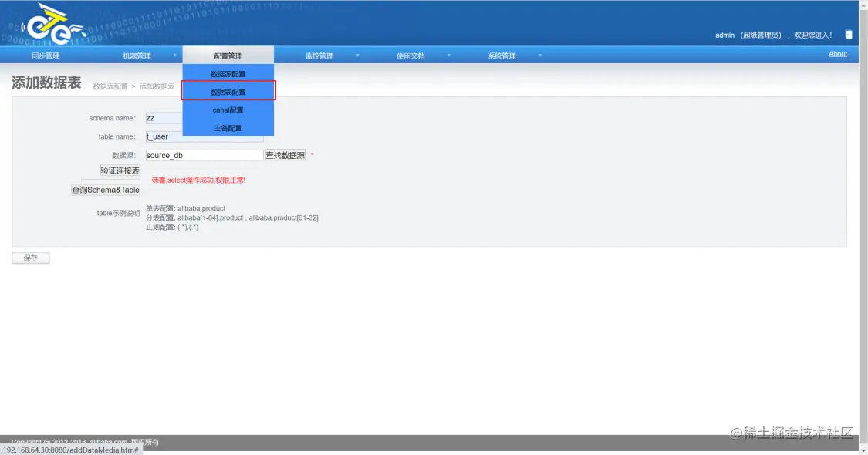The height and width of the screenshot is (455, 868).
Task: Click the 查询Schema&Table button
Action: tap(106, 190)
